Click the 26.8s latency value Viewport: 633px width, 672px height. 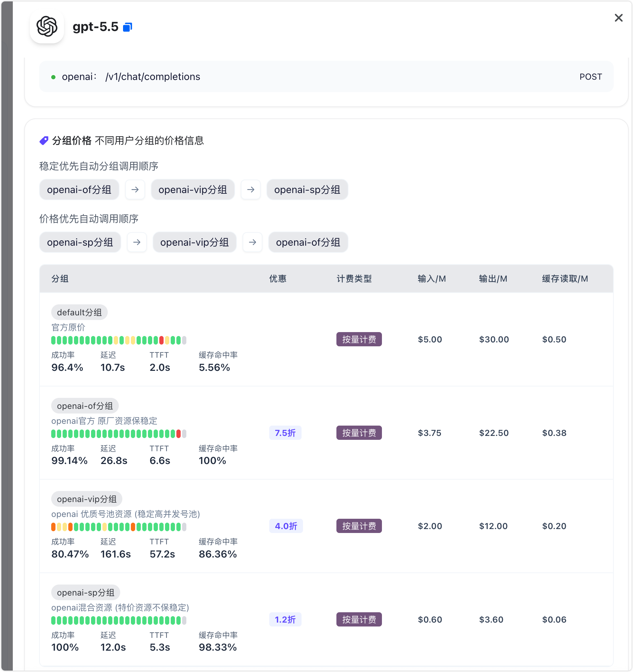tap(114, 461)
